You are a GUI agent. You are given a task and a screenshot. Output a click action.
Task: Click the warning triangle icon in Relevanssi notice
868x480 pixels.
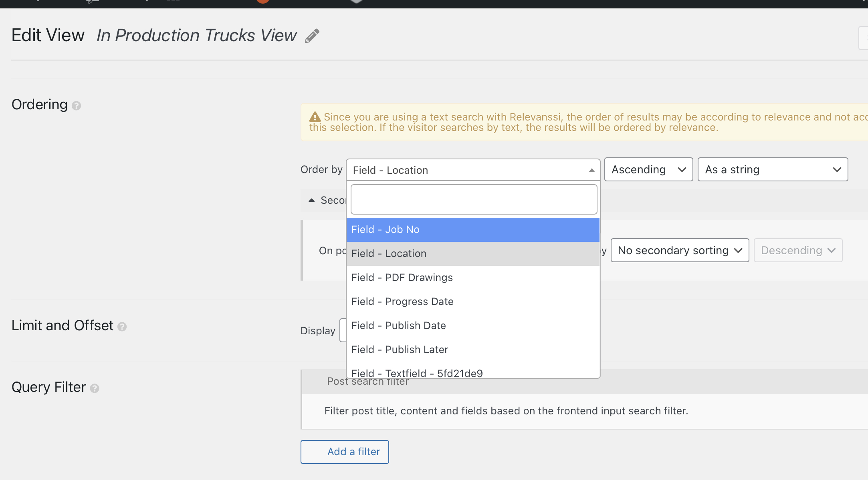click(315, 117)
